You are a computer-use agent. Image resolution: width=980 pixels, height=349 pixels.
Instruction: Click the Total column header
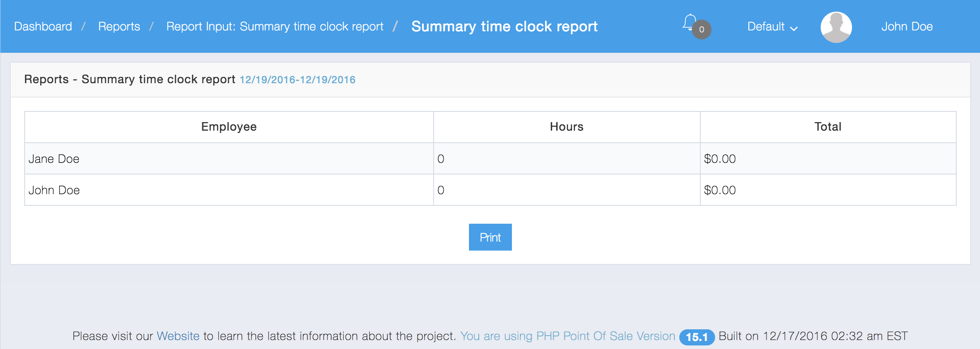(828, 127)
